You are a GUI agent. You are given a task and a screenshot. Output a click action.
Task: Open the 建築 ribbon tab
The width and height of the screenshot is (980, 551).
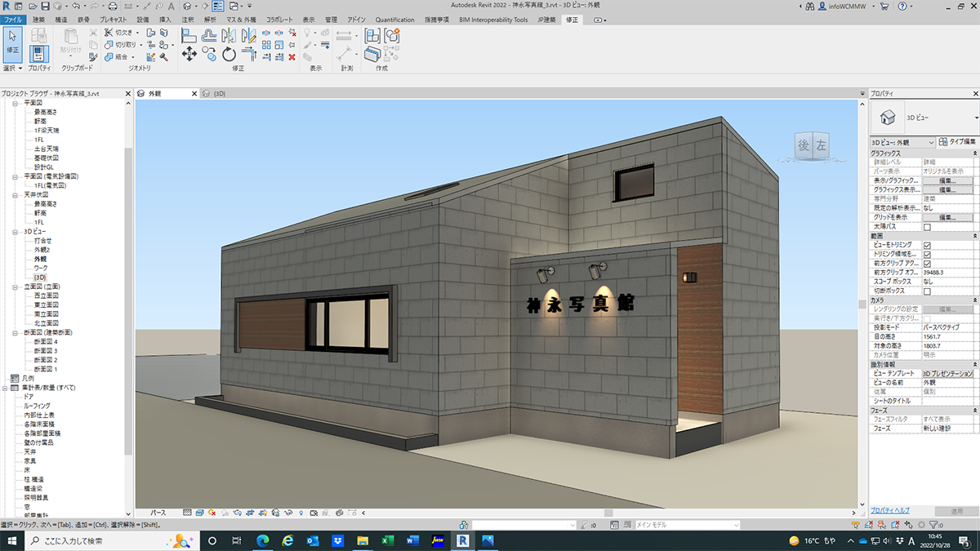[x=38, y=19]
